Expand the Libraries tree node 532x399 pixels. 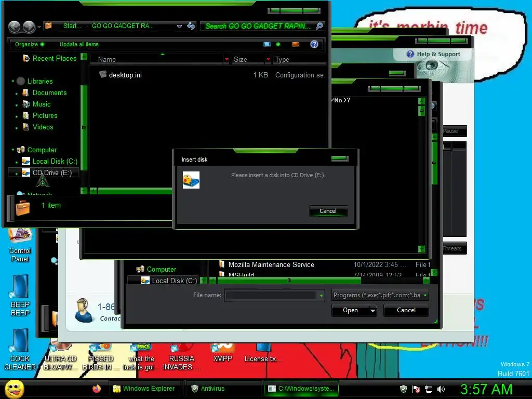(x=13, y=81)
